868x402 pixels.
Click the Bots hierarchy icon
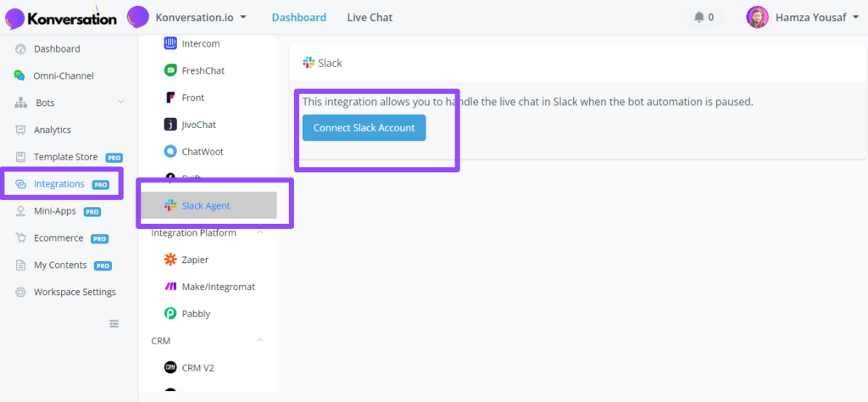(x=20, y=103)
